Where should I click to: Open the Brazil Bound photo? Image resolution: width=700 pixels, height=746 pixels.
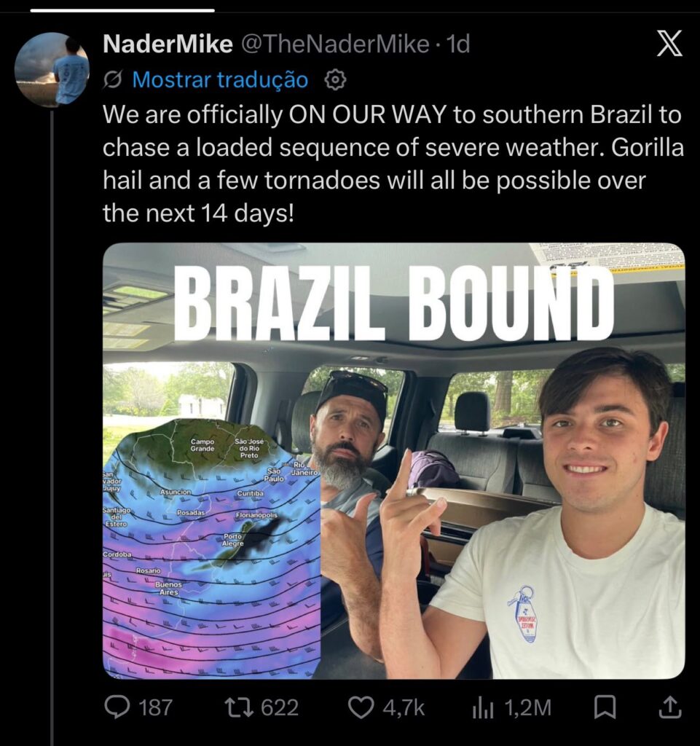394,461
